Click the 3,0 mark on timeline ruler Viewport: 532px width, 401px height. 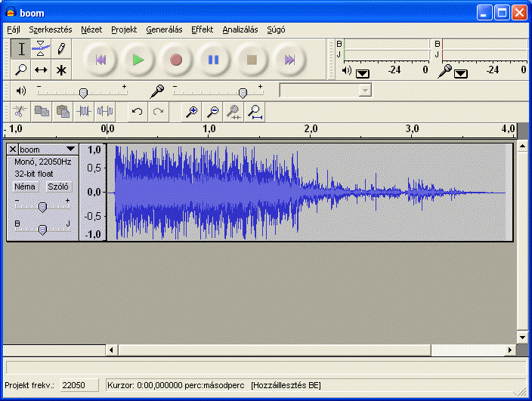coord(413,129)
